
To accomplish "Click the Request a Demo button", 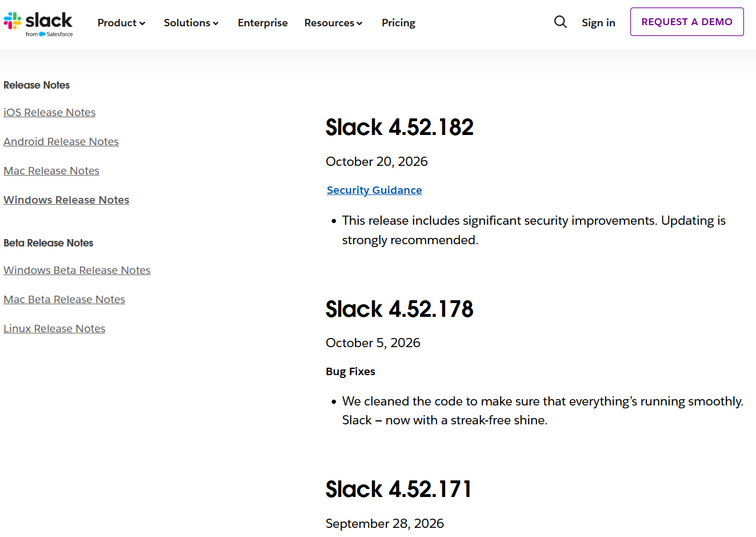I will pyautogui.click(x=687, y=22).
